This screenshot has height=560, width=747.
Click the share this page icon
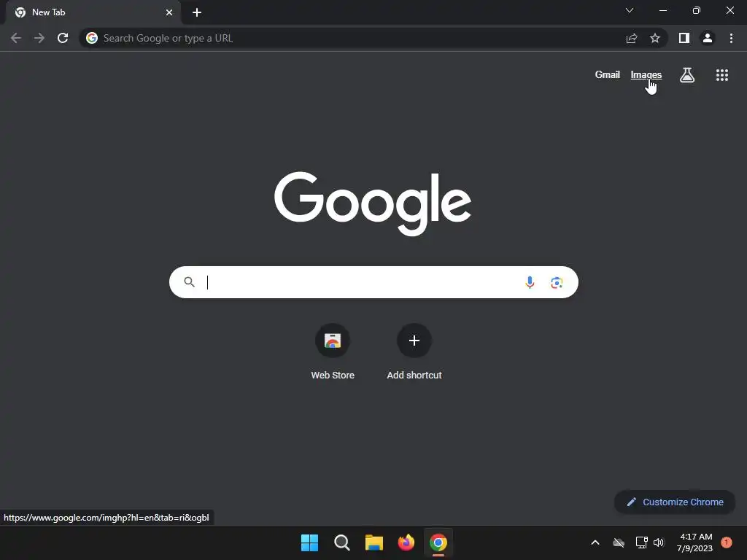coord(632,38)
